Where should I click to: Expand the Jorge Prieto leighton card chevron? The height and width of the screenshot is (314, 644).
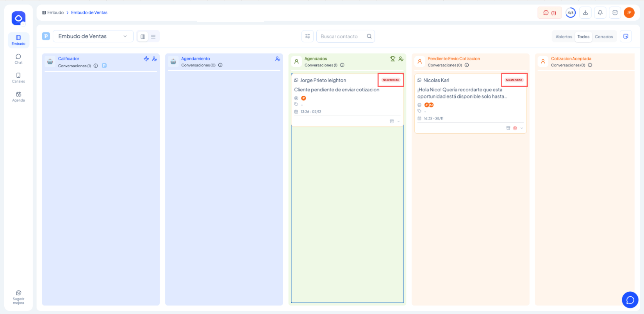click(x=398, y=121)
